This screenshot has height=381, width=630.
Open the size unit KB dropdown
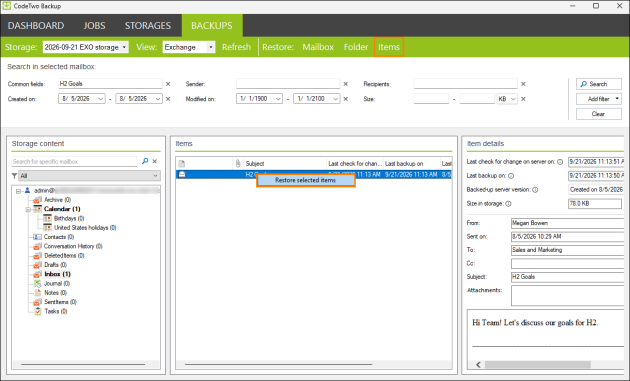pyautogui.click(x=507, y=99)
